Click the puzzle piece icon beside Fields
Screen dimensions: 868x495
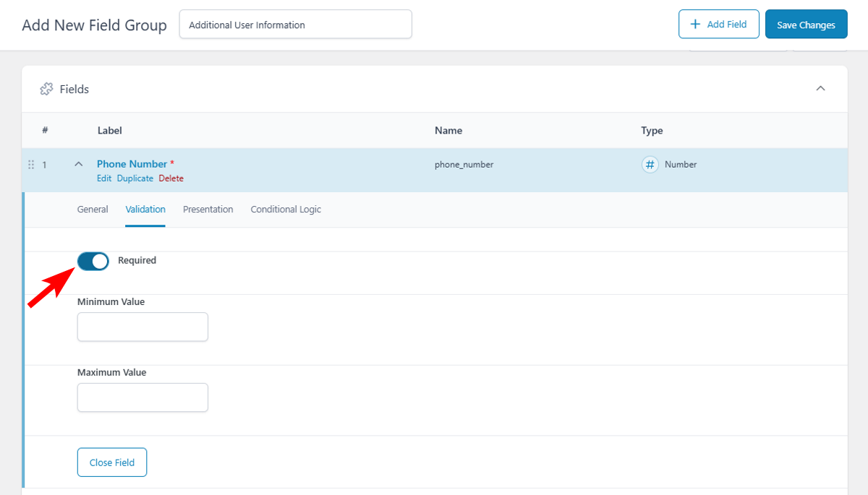[x=46, y=89]
